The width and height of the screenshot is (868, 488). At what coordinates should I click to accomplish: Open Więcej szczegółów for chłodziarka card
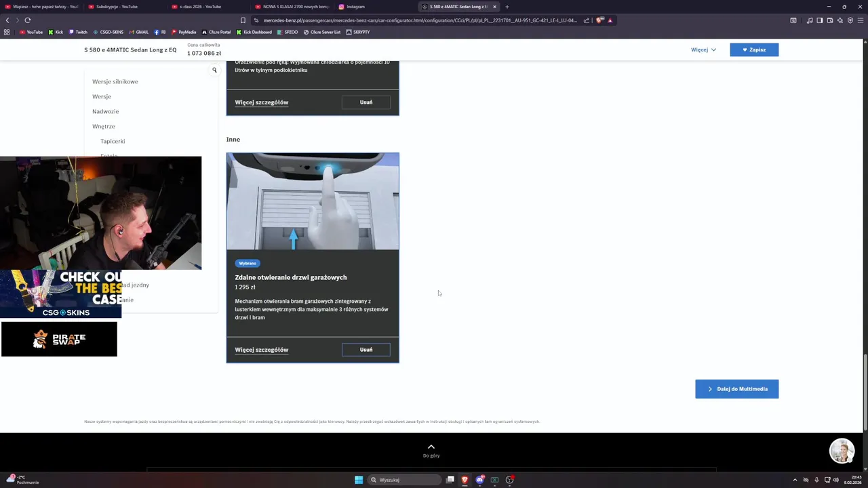(262, 102)
